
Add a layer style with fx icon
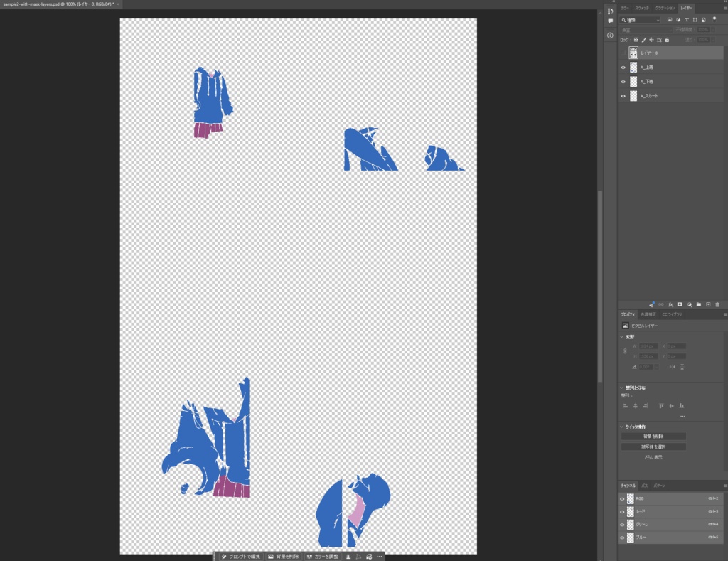(x=670, y=304)
